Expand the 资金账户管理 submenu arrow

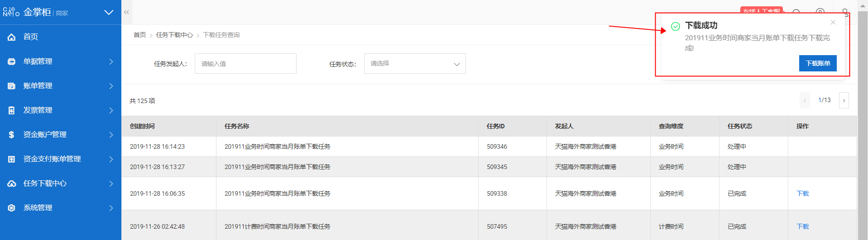pos(111,135)
